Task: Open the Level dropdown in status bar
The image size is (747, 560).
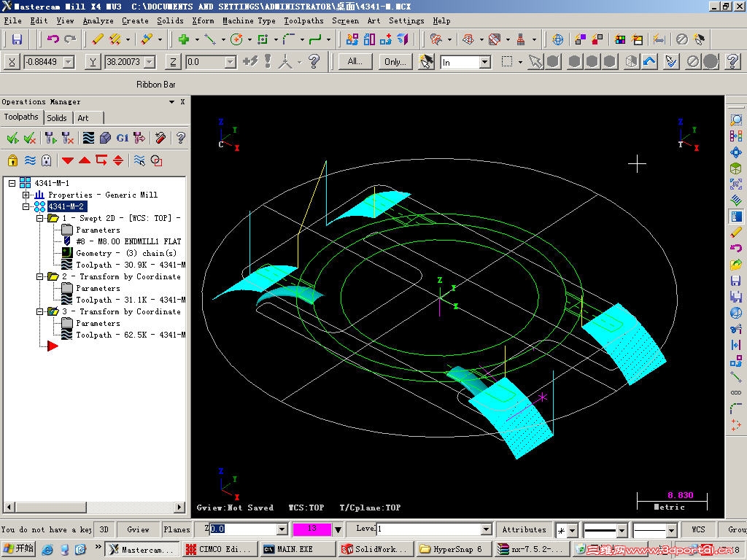Action: click(x=486, y=529)
